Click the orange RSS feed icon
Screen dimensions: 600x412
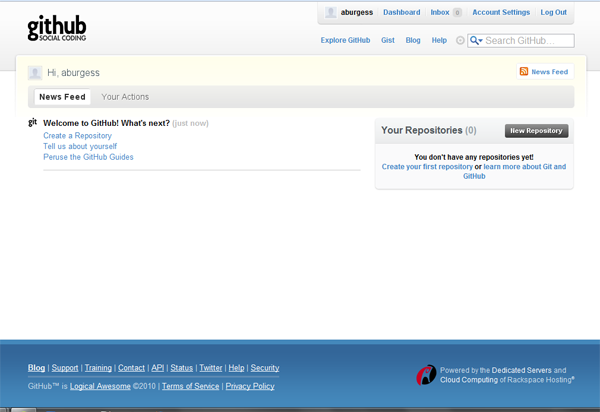[524, 71]
